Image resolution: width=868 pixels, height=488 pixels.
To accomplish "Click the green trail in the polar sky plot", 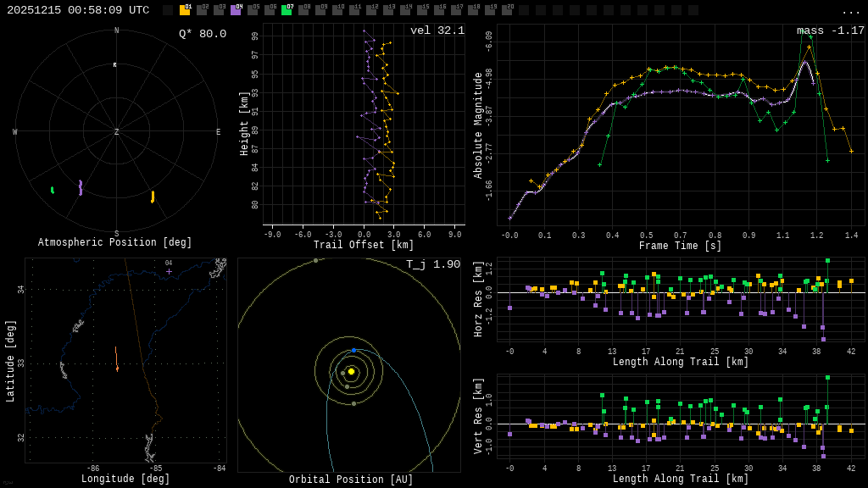I will [52, 190].
